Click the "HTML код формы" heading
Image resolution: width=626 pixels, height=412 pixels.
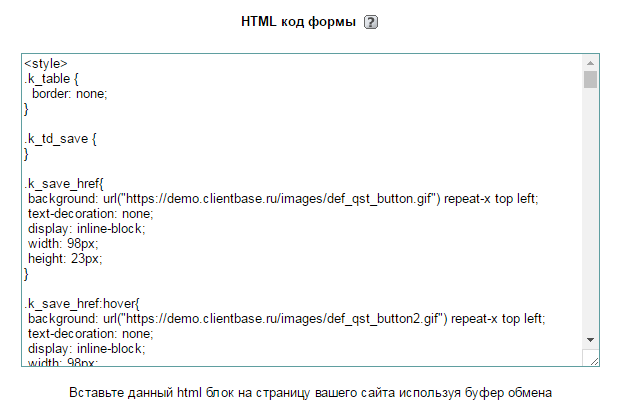point(298,22)
